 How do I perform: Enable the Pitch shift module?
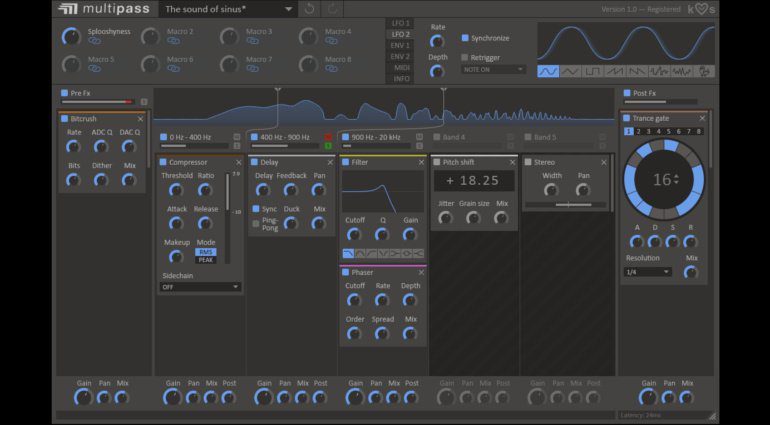pyautogui.click(x=437, y=162)
